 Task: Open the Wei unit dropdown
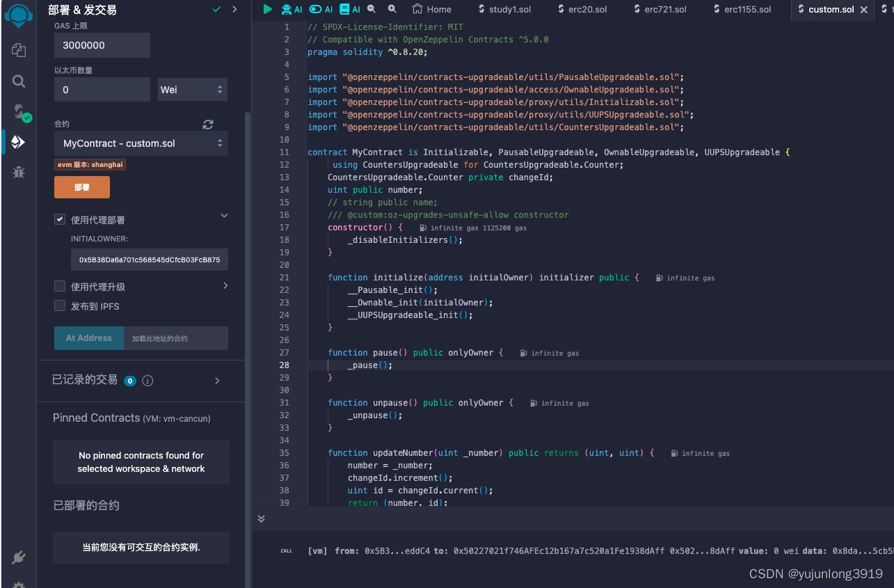193,90
